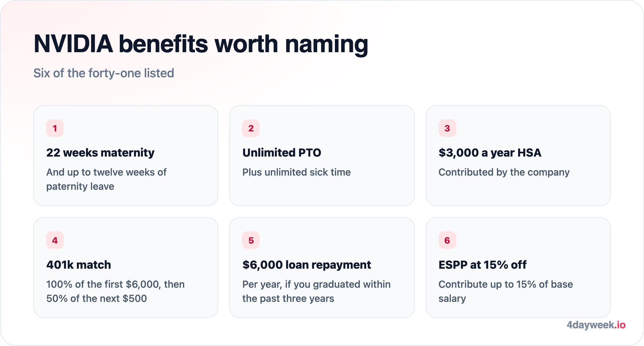Open the 4dayweek.io link
This screenshot has width=644, height=346.
(596, 325)
